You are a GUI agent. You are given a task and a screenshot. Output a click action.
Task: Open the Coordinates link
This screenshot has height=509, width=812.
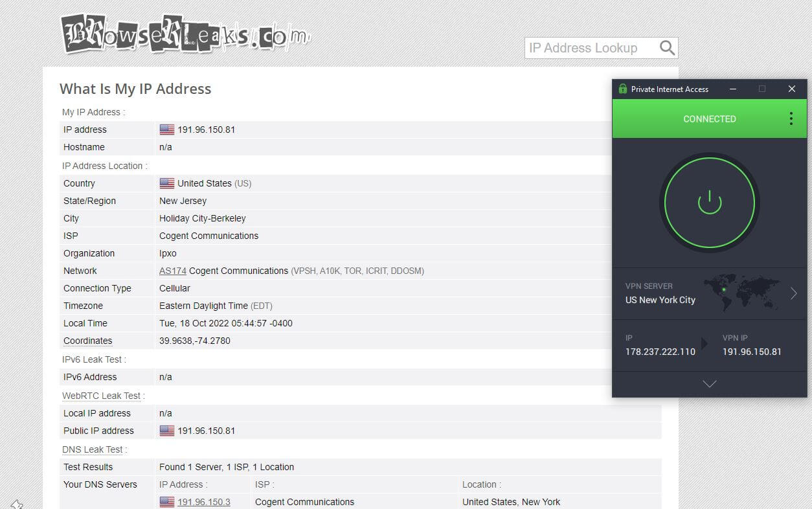pos(87,341)
